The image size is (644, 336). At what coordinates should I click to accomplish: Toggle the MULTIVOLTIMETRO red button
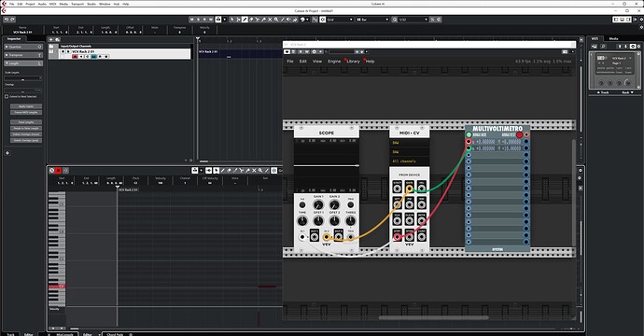[520, 134]
